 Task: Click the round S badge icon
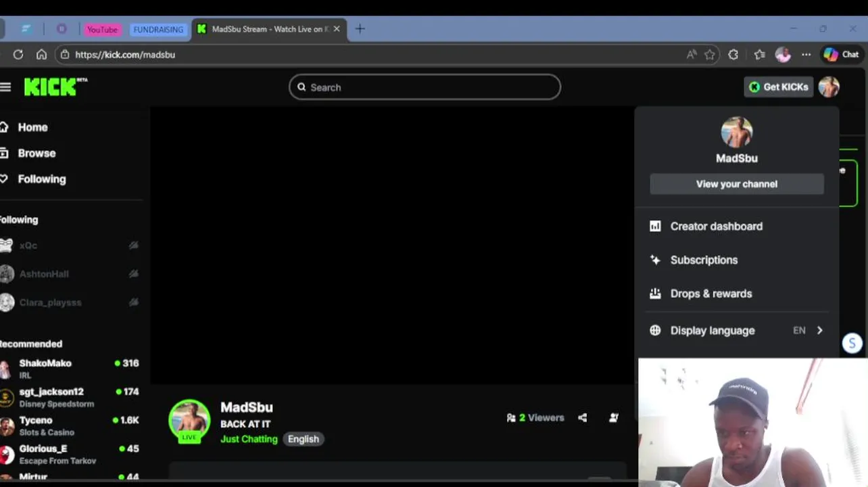tap(852, 344)
